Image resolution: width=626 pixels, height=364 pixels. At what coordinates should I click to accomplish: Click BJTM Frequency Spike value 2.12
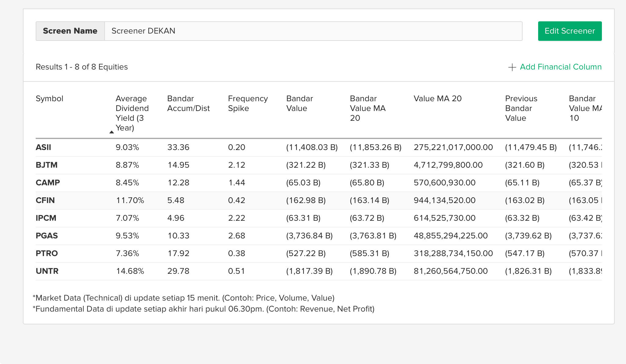click(x=236, y=165)
